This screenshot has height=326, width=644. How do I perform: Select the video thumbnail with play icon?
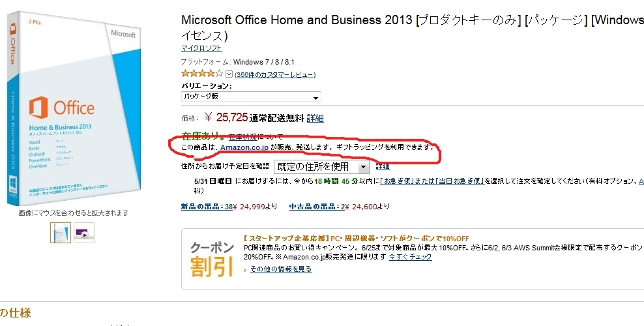point(84,233)
